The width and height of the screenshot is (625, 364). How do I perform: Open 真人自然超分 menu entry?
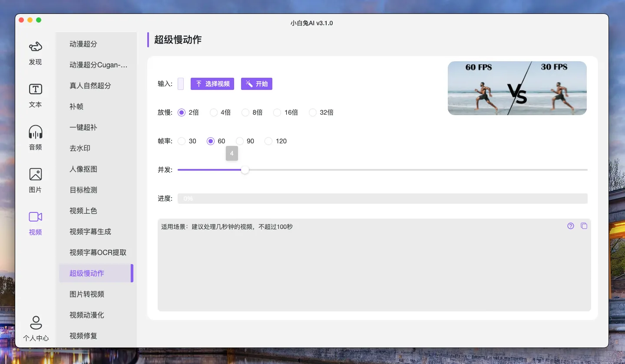point(96,86)
